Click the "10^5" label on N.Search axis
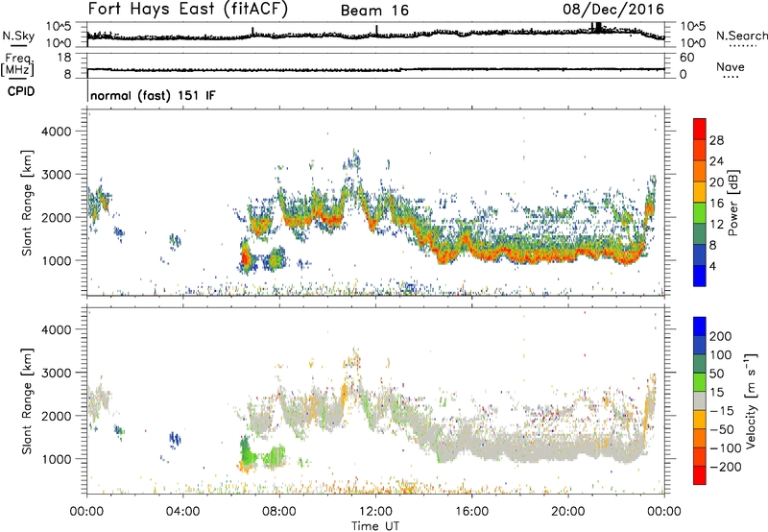The height and width of the screenshot is (532, 768). click(x=692, y=27)
